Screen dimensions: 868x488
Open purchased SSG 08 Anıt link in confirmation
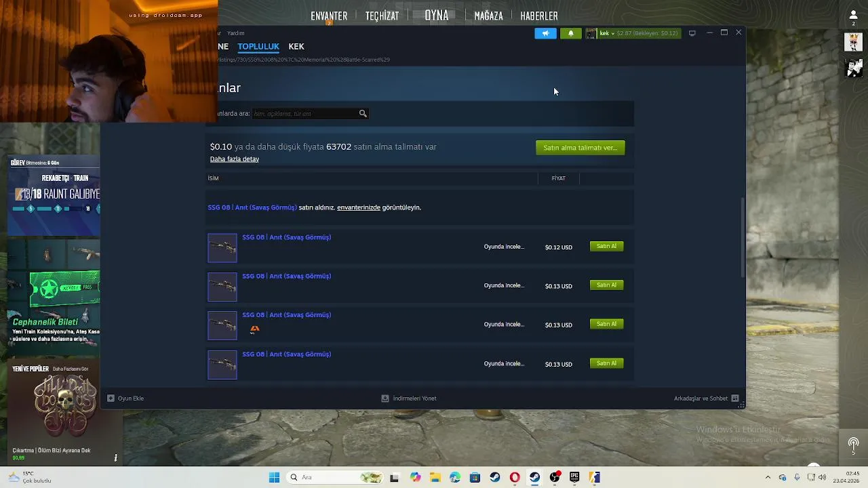point(252,207)
